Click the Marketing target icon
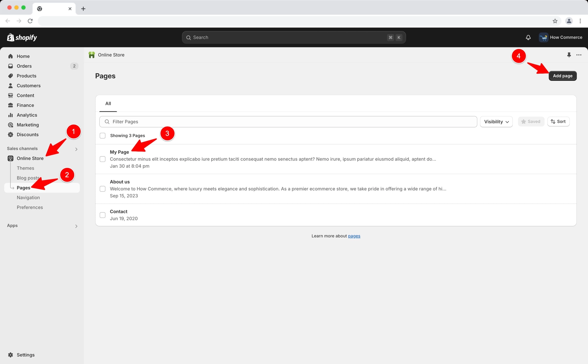This screenshot has width=588, height=364. 10,125
